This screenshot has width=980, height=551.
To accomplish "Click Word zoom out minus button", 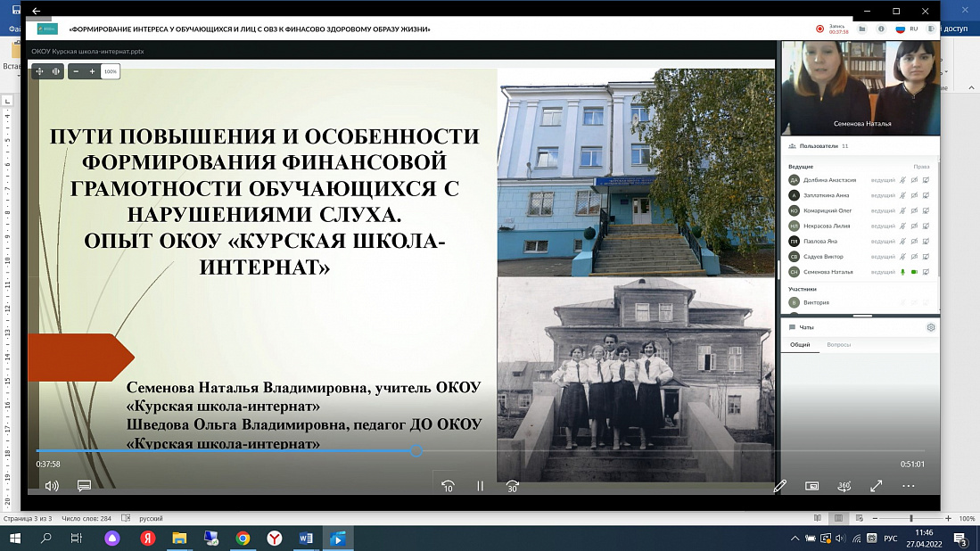I will pyautogui.click(x=875, y=519).
